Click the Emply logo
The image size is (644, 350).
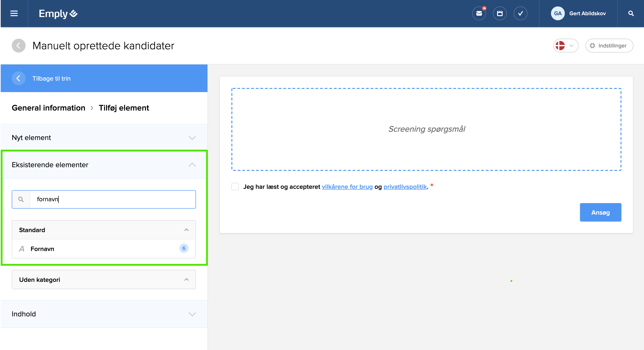pyautogui.click(x=58, y=14)
